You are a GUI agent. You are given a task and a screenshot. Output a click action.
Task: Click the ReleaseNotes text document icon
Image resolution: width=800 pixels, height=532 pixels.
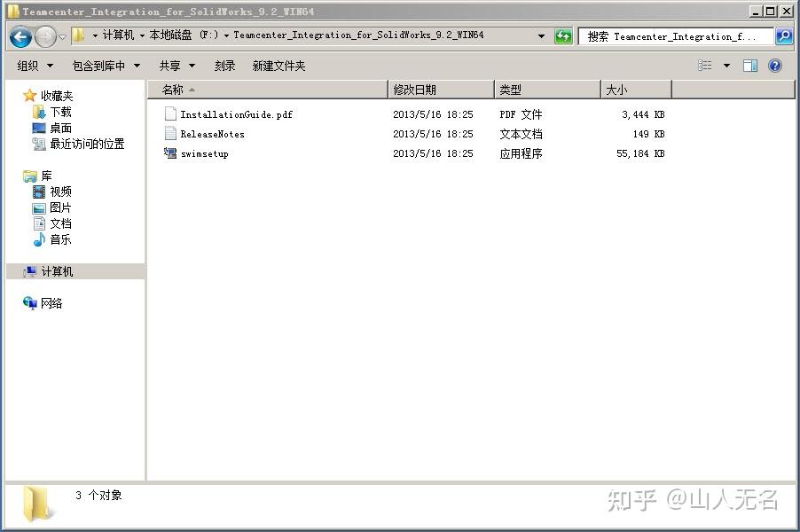tap(170, 134)
